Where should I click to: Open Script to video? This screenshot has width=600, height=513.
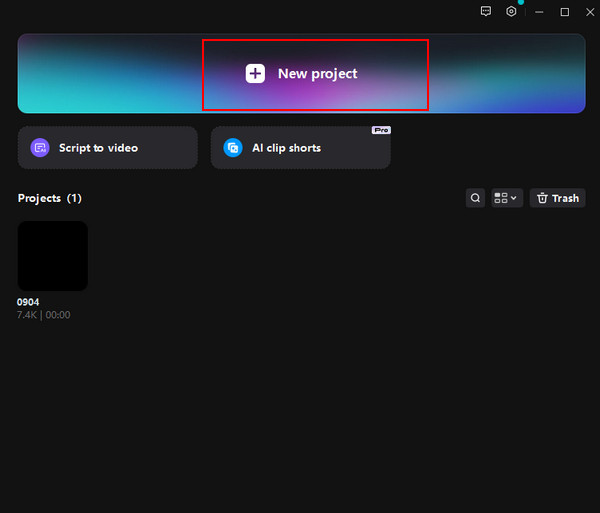[108, 148]
